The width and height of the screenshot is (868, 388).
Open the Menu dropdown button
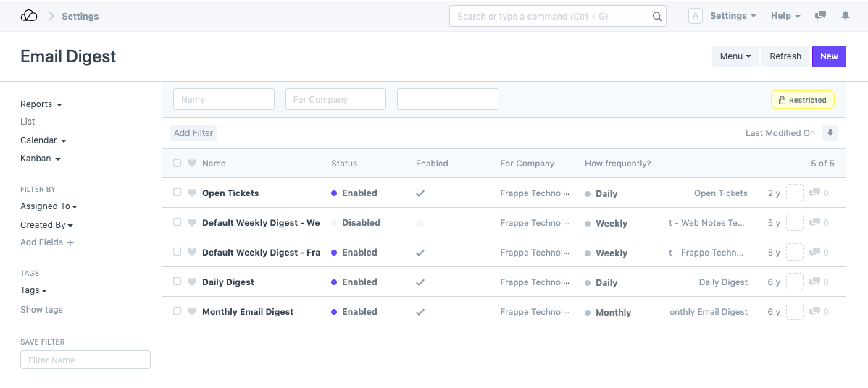tap(735, 56)
